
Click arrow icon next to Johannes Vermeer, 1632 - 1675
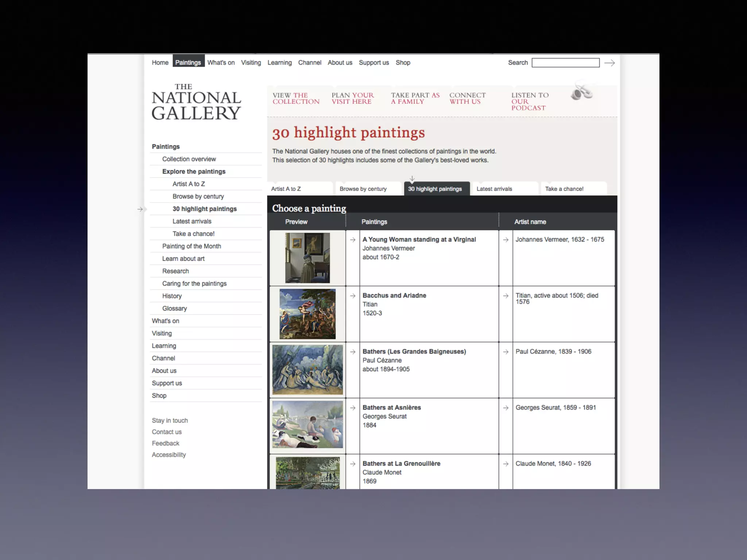(506, 240)
